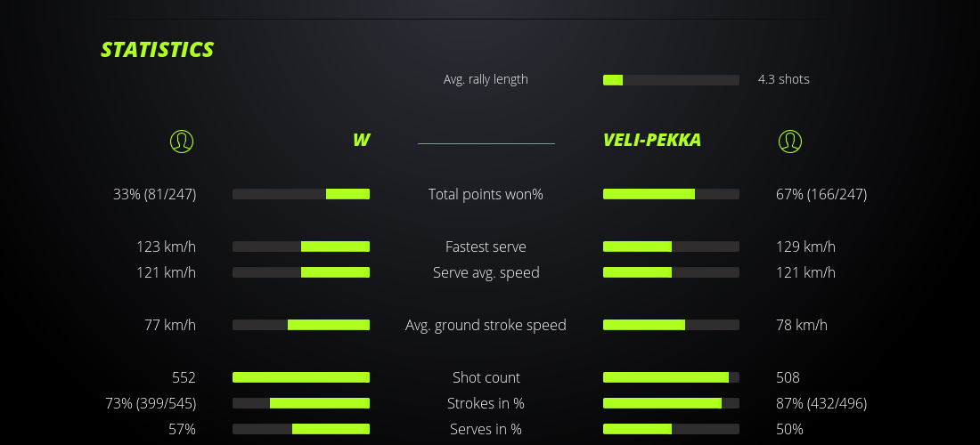Click Veli-Pekka's profile icon
Viewport: 980px width, 445px height.
(790, 141)
